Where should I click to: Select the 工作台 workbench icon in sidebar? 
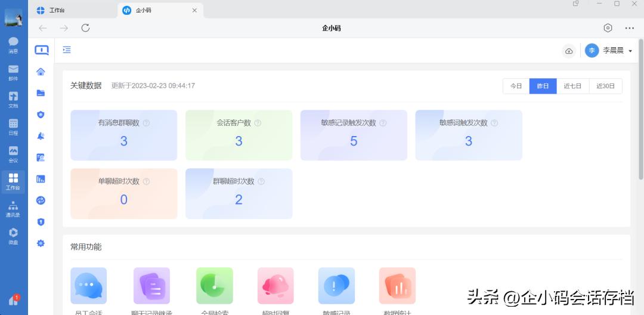point(13,181)
